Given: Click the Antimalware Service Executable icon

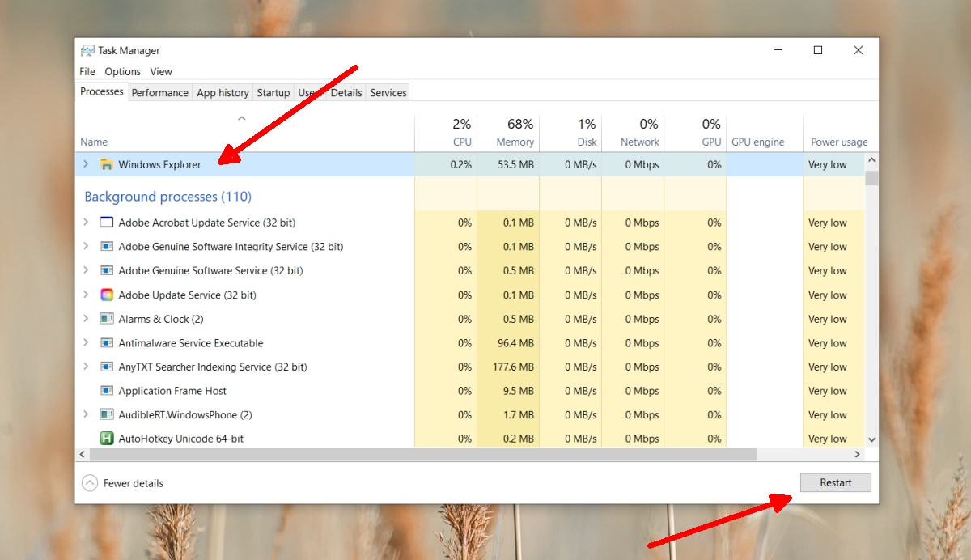Looking at the screenshot, I should [x=106, y=343].
